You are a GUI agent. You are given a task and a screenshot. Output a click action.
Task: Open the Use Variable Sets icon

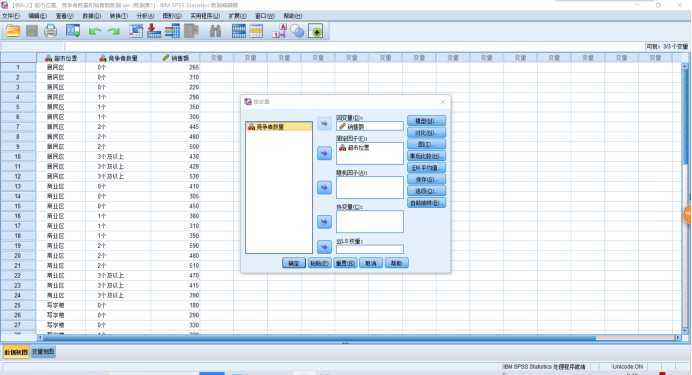point(298,31)
